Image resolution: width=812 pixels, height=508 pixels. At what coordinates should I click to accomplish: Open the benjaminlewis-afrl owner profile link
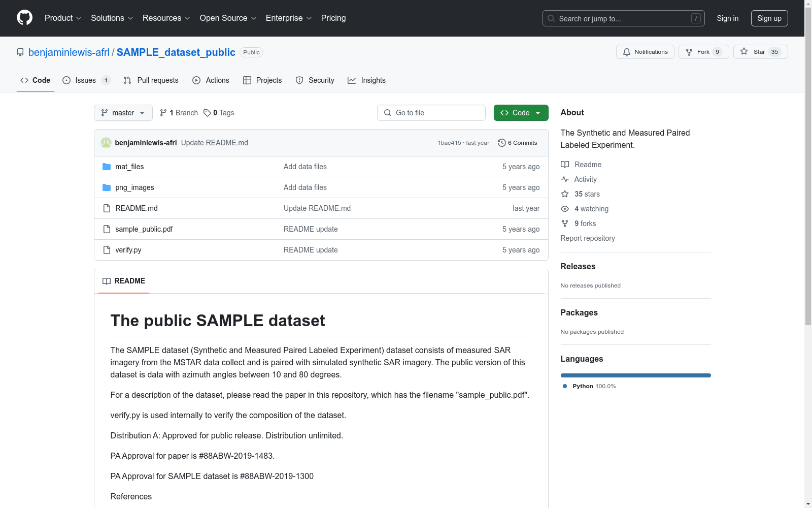69,52
